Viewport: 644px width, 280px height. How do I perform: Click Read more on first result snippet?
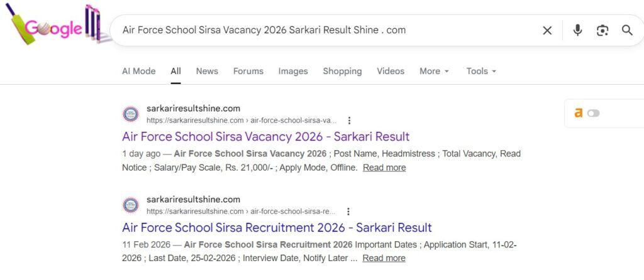[384, 168]
